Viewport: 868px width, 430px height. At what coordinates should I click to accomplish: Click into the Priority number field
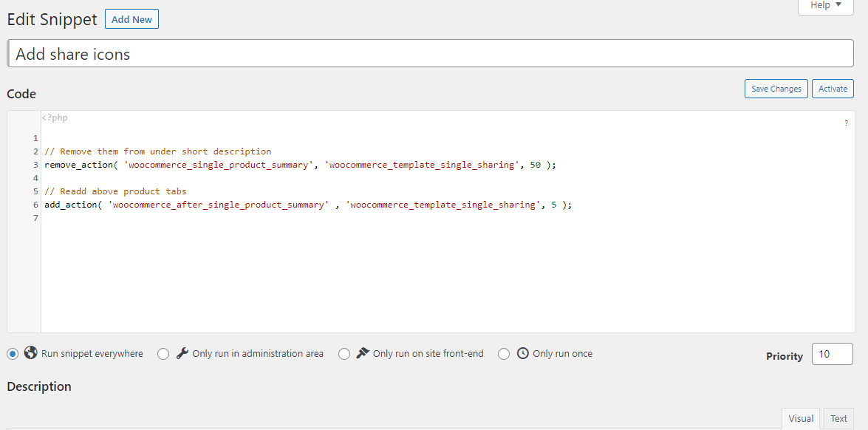[832, 355]
